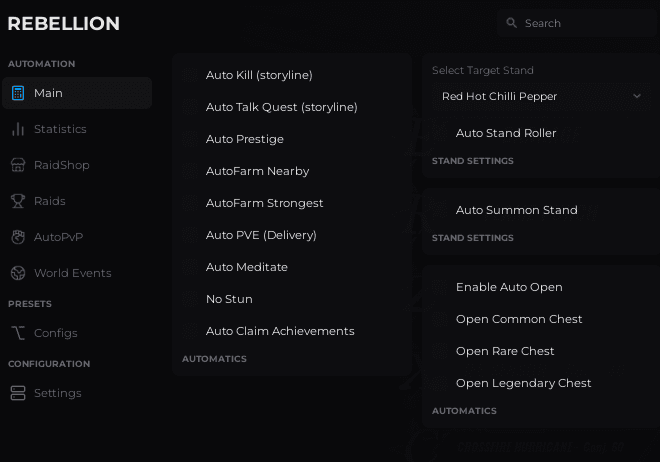Switch to the Statistics tab
Viewport: 660px width, 462px height.
point(60,129)
